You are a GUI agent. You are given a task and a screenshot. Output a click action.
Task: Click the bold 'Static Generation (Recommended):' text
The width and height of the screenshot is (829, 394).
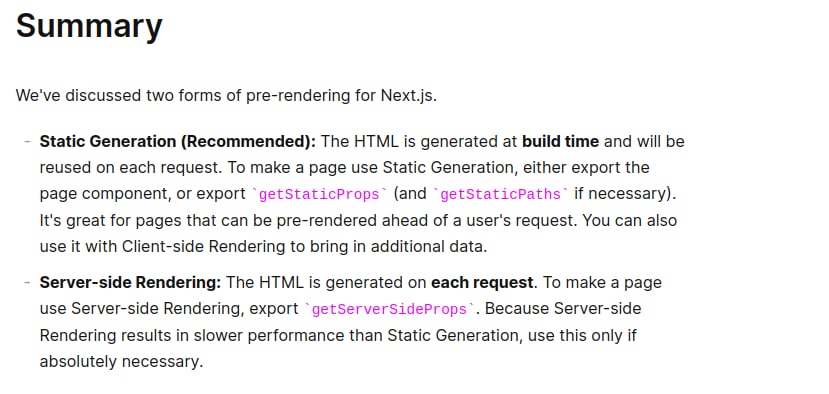[178, 142]
